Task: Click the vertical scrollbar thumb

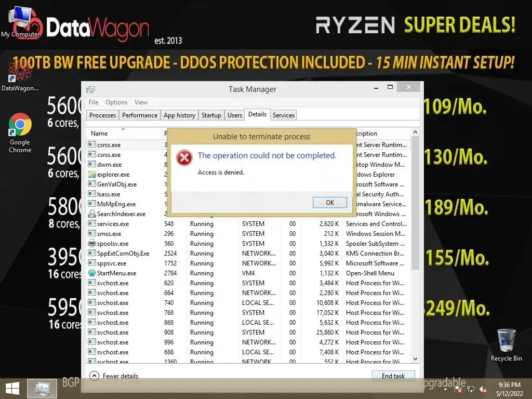Action: pyautogui.click(x=415, y=203)
